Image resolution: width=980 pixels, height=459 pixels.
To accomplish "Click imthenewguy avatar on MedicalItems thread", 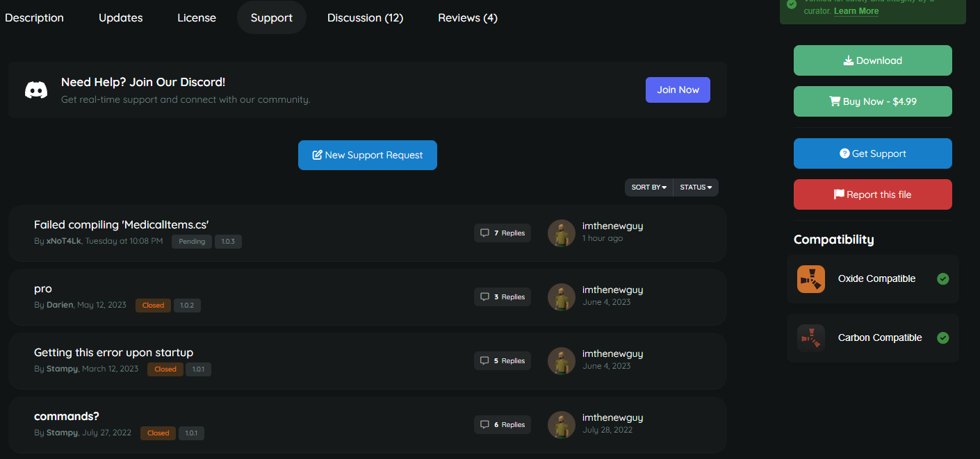I will coord(562,233).
